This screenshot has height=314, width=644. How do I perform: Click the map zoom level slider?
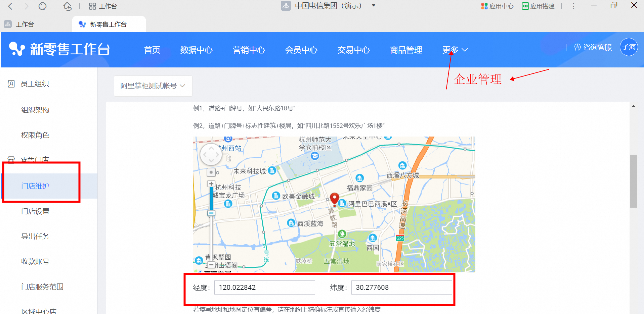[x=211, y=198]
